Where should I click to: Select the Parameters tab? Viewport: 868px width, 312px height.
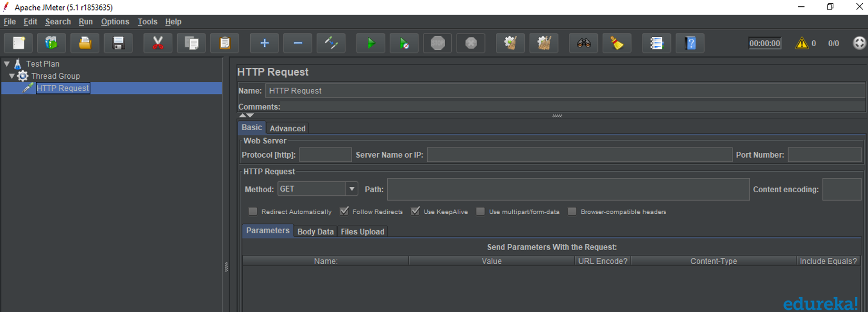point(267,231)
